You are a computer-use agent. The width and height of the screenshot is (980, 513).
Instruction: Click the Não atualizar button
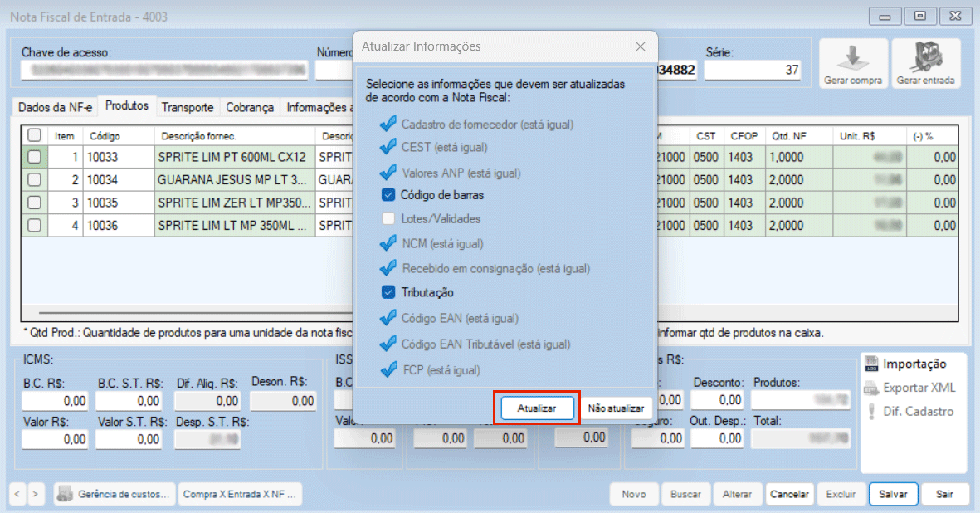pos(616,408)
